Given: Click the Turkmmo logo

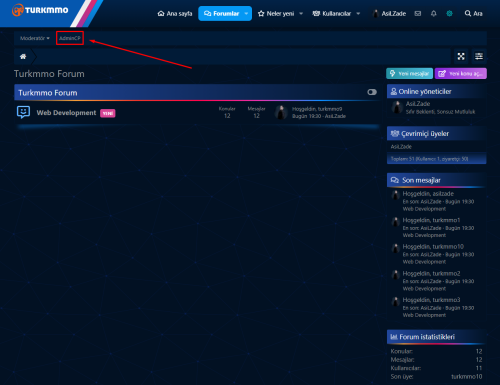Looking at the screenshot, I should coord(40,10).
